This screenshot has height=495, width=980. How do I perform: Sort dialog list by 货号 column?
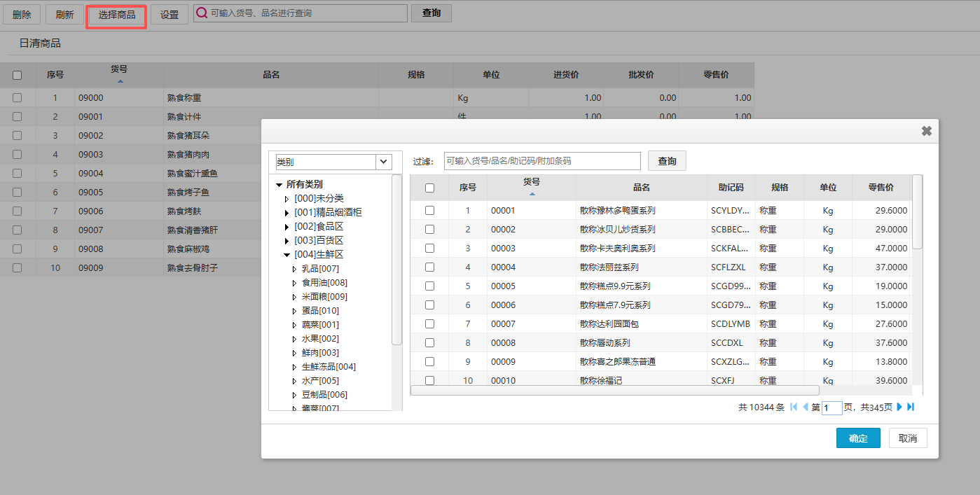coord(532,186)
